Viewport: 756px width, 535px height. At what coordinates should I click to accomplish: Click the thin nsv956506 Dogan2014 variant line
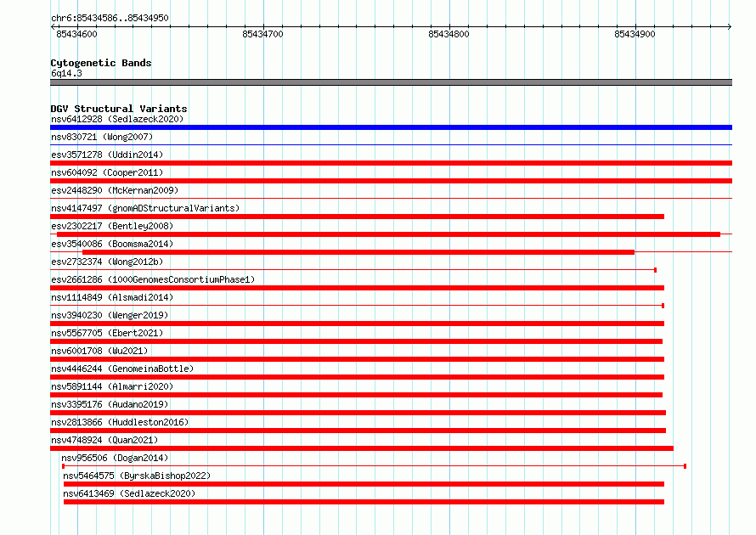pos(374,466)
